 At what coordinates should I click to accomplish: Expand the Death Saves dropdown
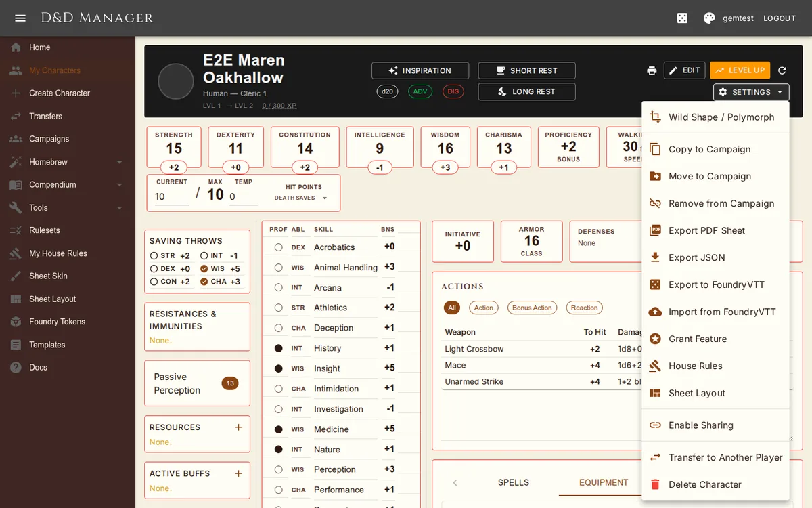[300, 198]
